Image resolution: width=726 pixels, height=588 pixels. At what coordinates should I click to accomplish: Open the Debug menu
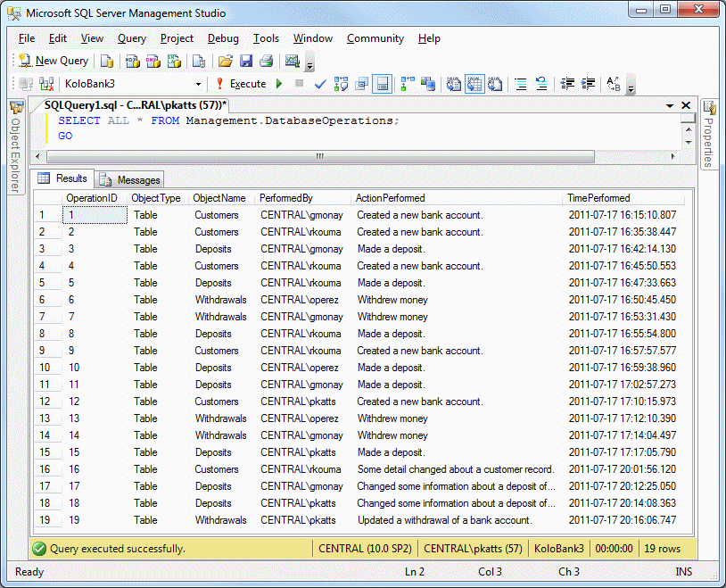coord(223,38)
